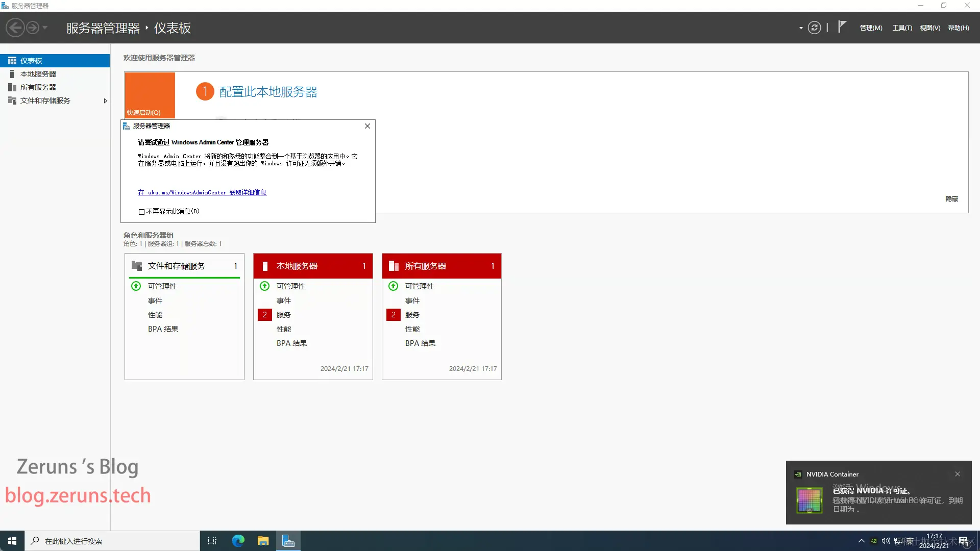This screenshot has width=980, height=551.
Task: Open navigation history dropdown arrow
Action: [x=45, y=28]
